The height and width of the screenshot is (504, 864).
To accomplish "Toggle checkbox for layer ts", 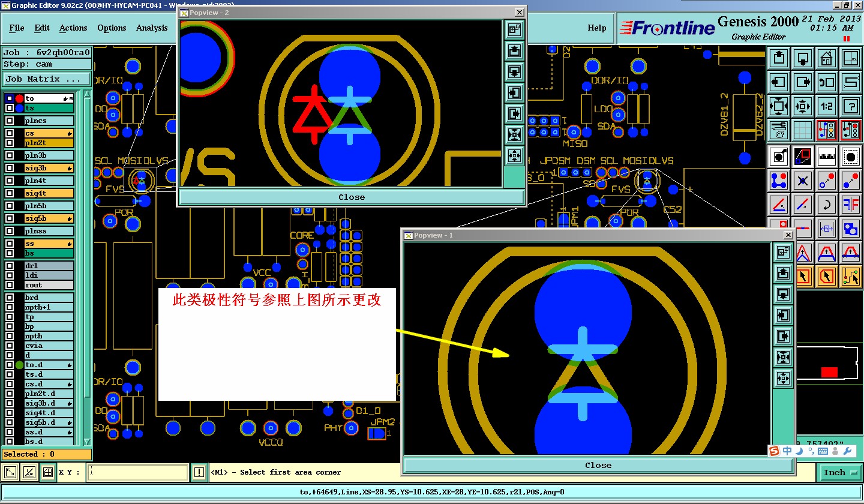I will pyautogui.click(x=10, y=108).
